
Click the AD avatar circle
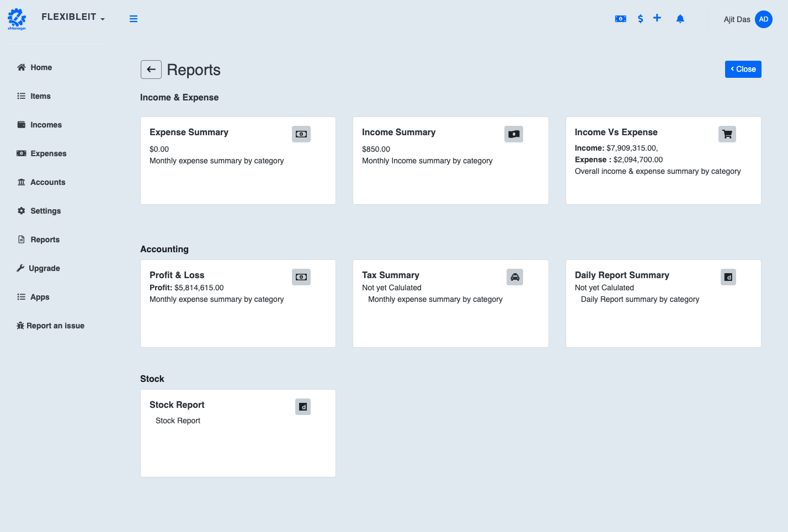(x=763, y=19)
